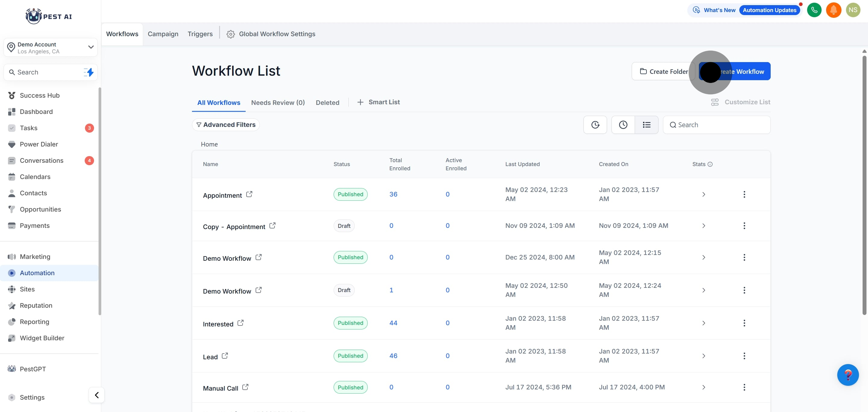Open the three-dot menu for Interested workflow
Image resolution: width=868 pixels, height=412 pixels.
point(744,323)
